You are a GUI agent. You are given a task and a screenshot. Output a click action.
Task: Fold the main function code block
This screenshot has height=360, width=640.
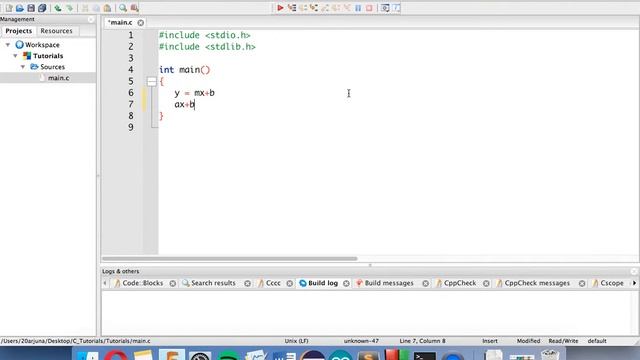click(x=151, y=81)
